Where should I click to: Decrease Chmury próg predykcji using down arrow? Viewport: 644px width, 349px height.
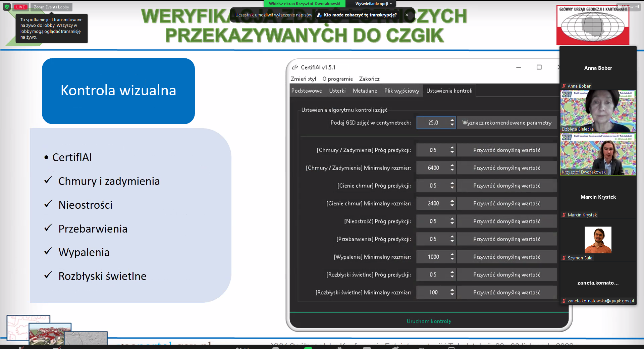pos(452,152)
